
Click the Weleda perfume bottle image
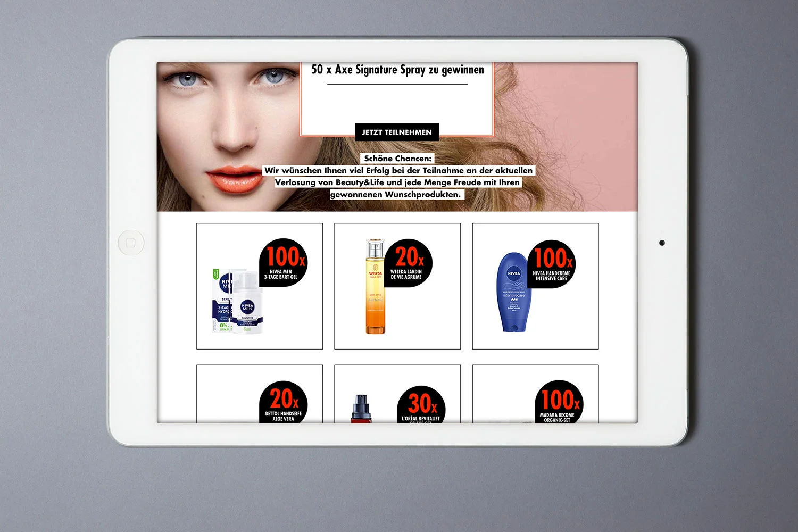click(x=375, y=286)
